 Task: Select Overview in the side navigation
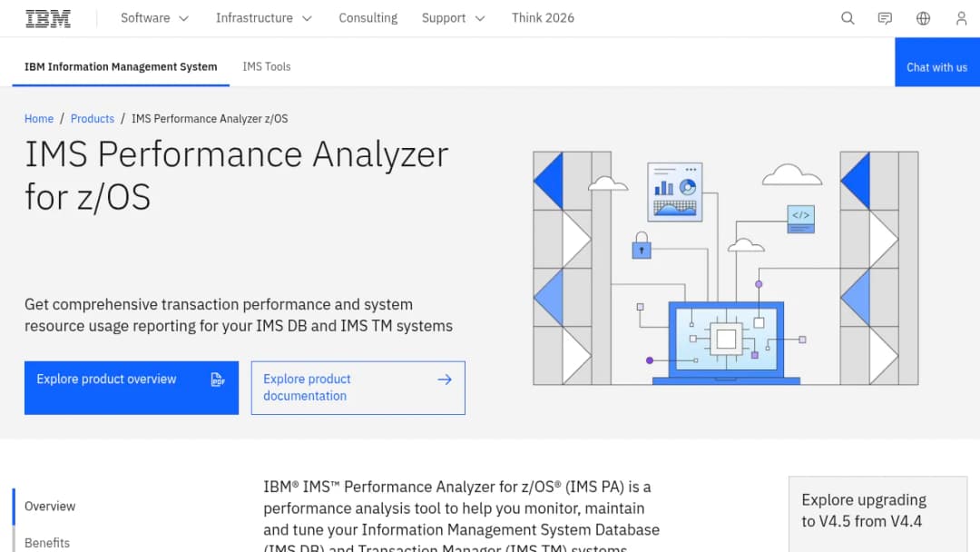click(50, 506)
